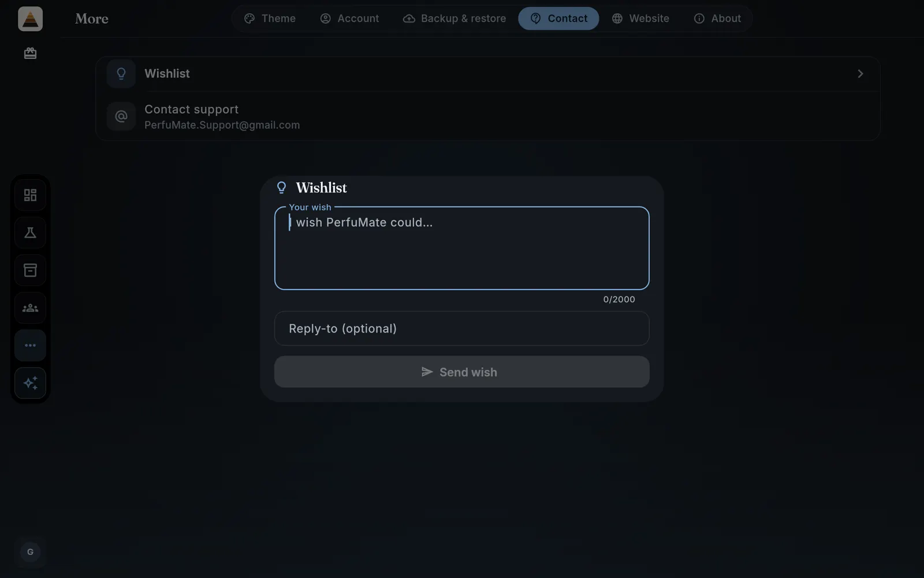Open the community people icon
924x578 pixels.
(30, 307)
